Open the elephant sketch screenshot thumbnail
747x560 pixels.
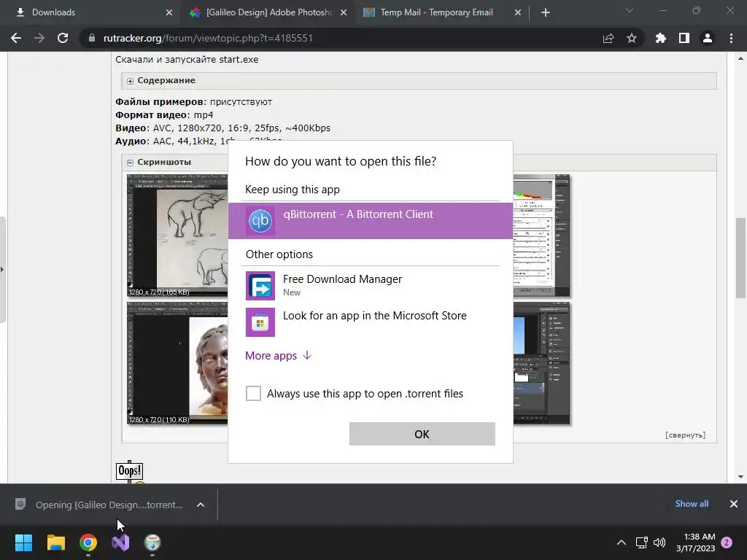click(x=177, y=236)
